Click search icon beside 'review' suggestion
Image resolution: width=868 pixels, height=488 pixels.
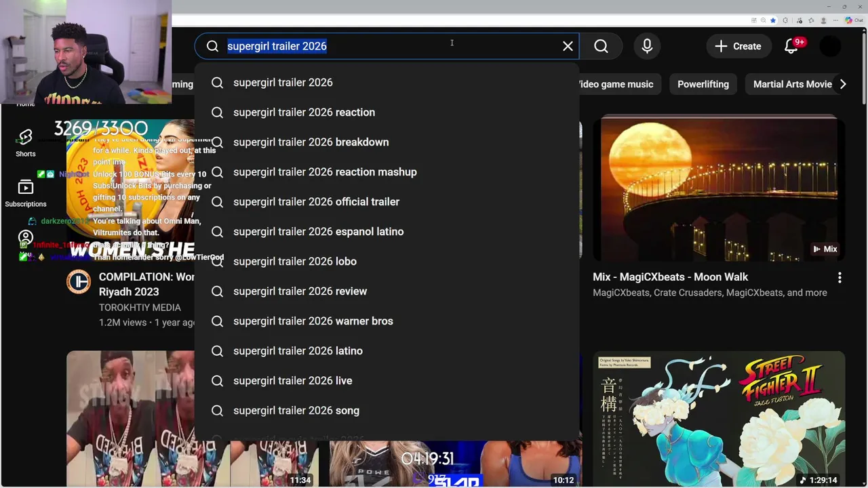pyautogui.click(x=217, y=291)
